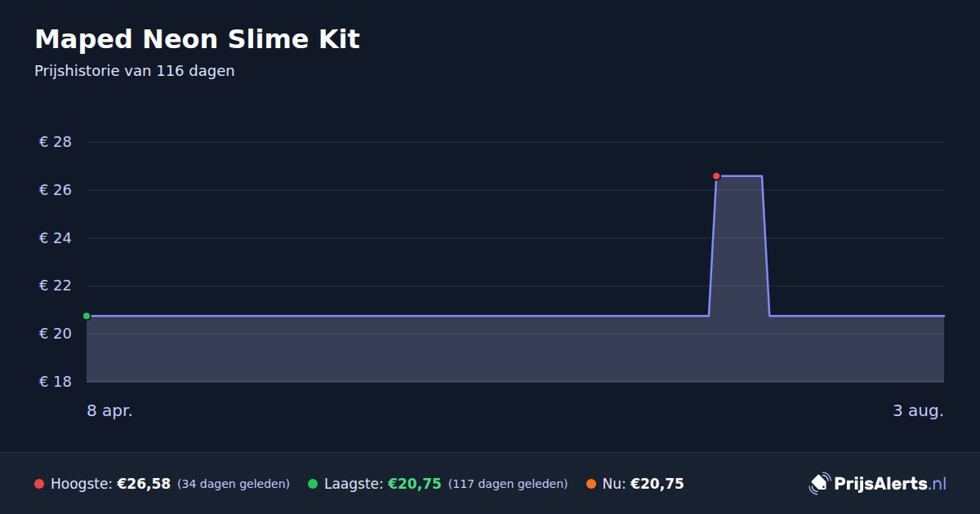Click the € 20 axis label
The width and height of the screenshot is (980, 514).
click(x=56, y=334)
